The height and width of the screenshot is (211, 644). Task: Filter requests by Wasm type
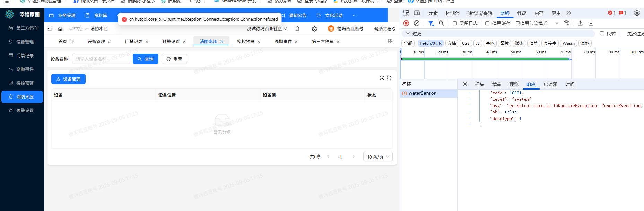point(568,43)
